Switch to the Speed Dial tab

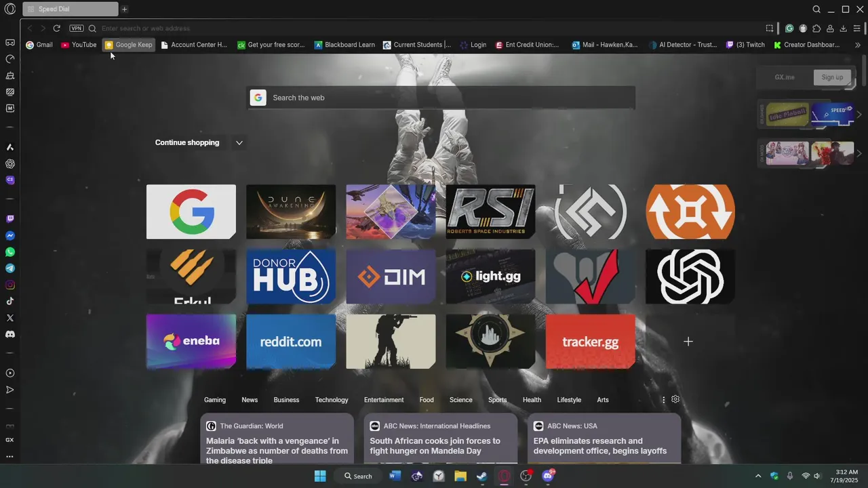(71, 9)
